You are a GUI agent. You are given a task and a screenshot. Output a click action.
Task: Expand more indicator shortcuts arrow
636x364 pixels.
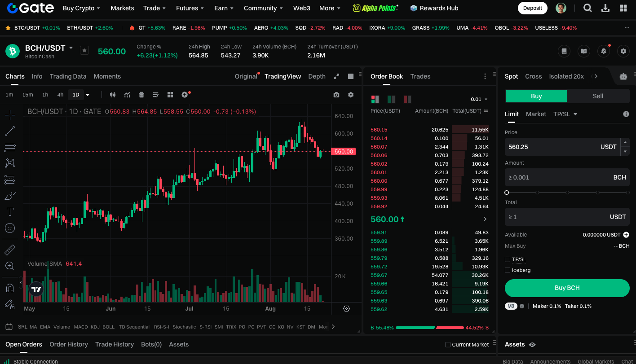[x=333, y=327]
